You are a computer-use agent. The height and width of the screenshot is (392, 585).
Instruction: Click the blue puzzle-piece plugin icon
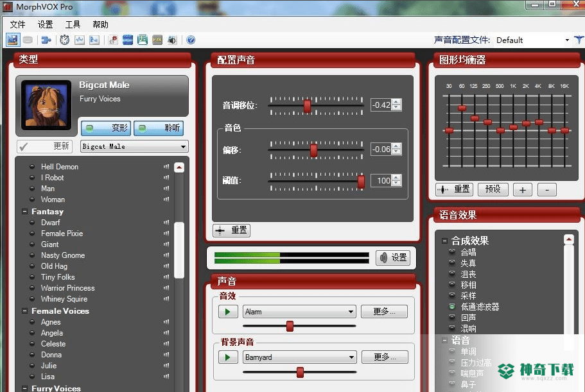(46, 40)
